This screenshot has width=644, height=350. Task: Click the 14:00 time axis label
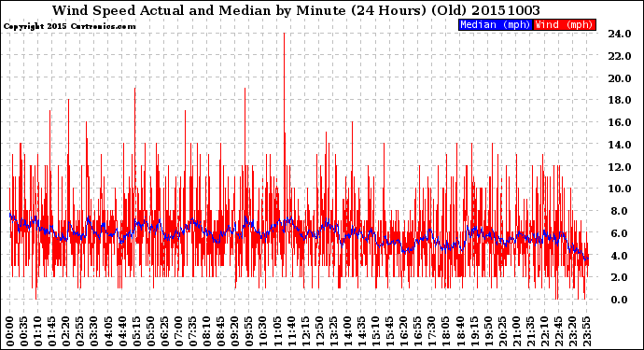point(347,331)
